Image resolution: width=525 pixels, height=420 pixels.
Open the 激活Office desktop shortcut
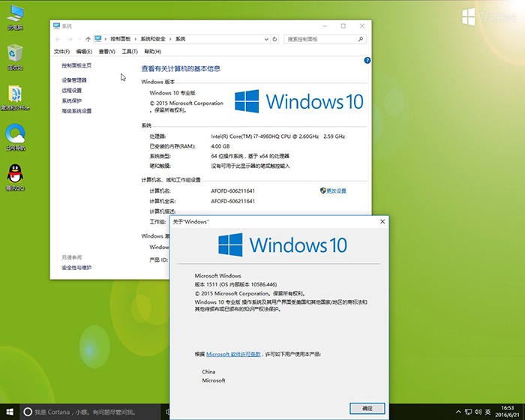15,95
